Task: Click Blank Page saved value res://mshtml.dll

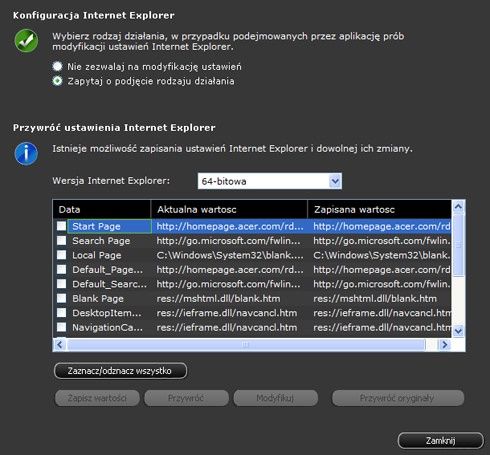Action: tap(375, 299)
